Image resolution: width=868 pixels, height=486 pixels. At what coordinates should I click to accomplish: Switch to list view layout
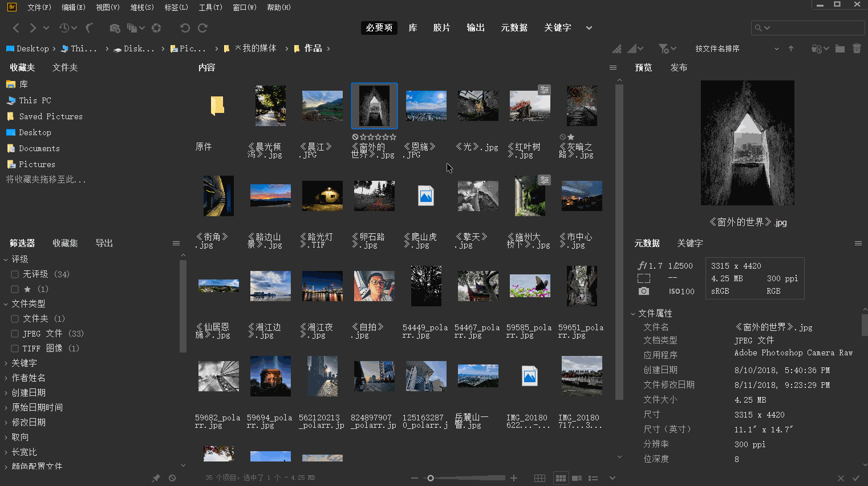point(593,478)
